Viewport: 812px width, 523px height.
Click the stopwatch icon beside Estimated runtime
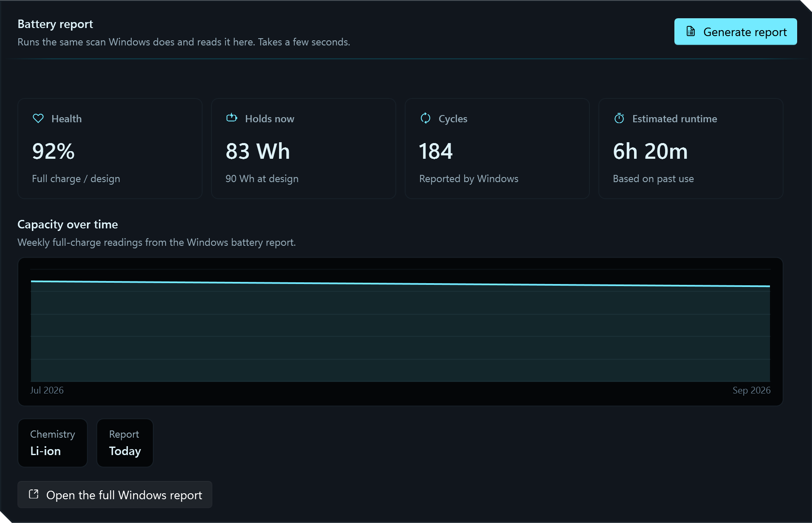[619, 118]
